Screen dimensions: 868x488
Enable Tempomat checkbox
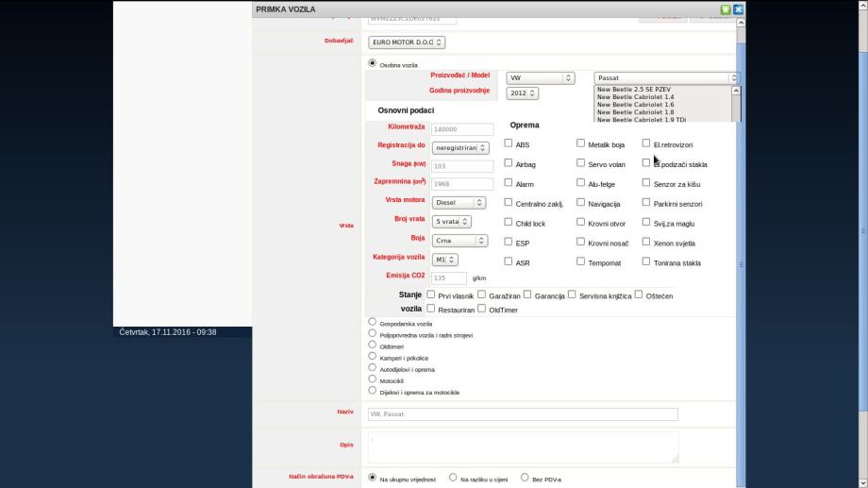(580, 261)
